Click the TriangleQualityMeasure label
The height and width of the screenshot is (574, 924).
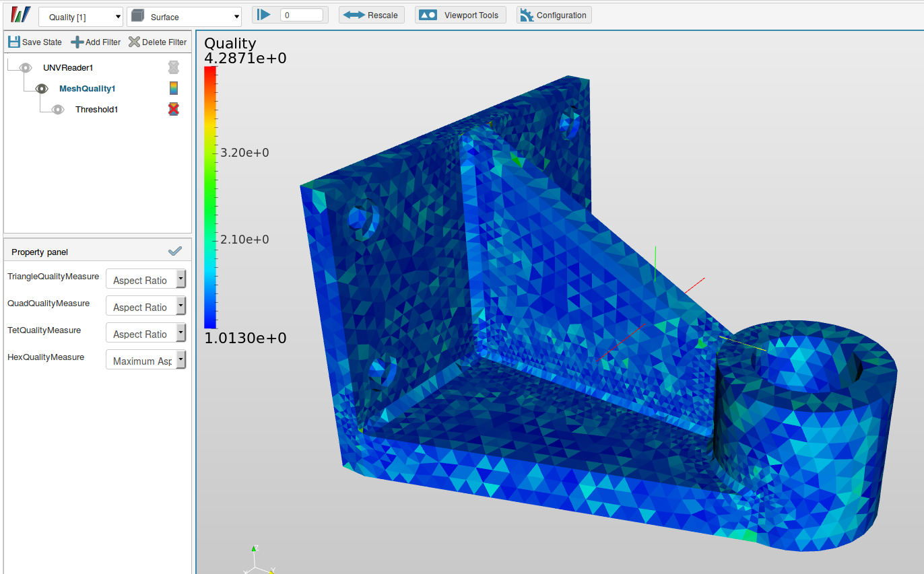[x=53, y=277]
